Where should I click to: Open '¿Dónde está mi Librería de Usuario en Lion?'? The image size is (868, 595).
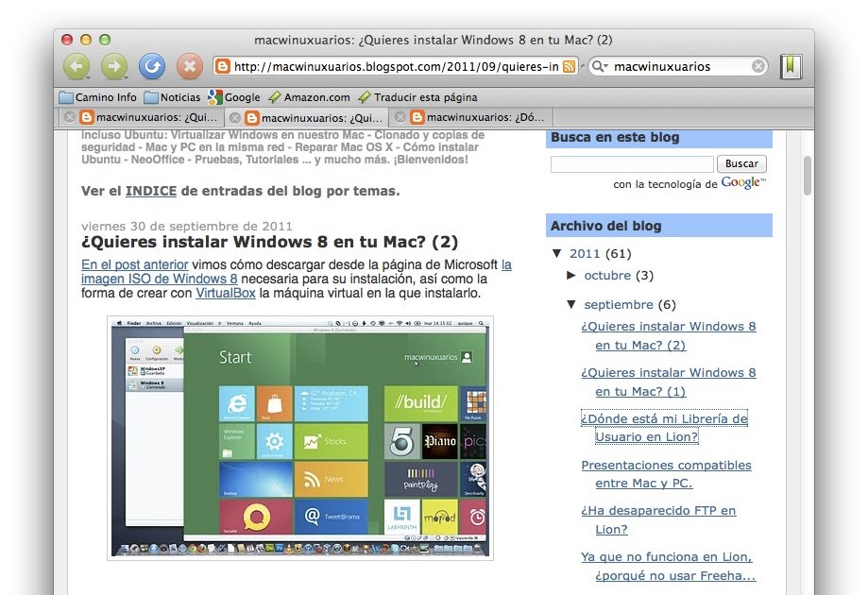[664, 427]
